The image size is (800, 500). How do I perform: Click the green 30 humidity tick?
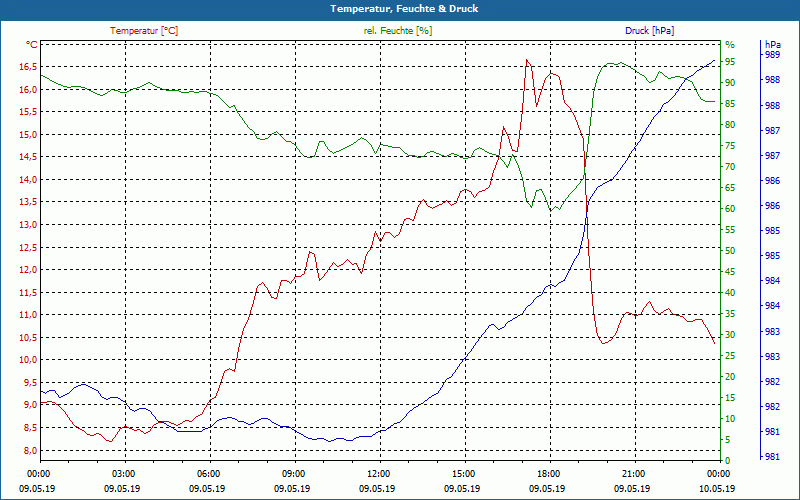tap(730, 335)
